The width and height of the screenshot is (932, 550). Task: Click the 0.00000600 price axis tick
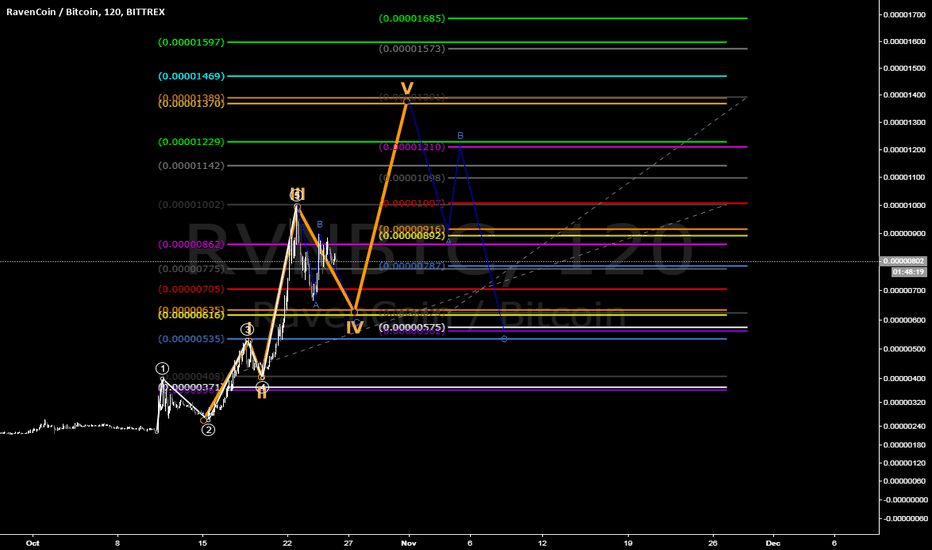point(904,320)
